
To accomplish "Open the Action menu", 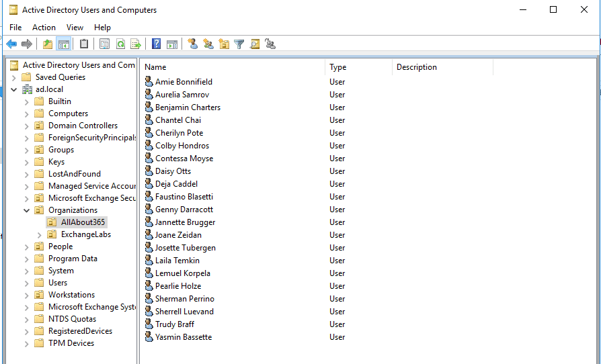I will pyautogui.click(x=44, y=28).
